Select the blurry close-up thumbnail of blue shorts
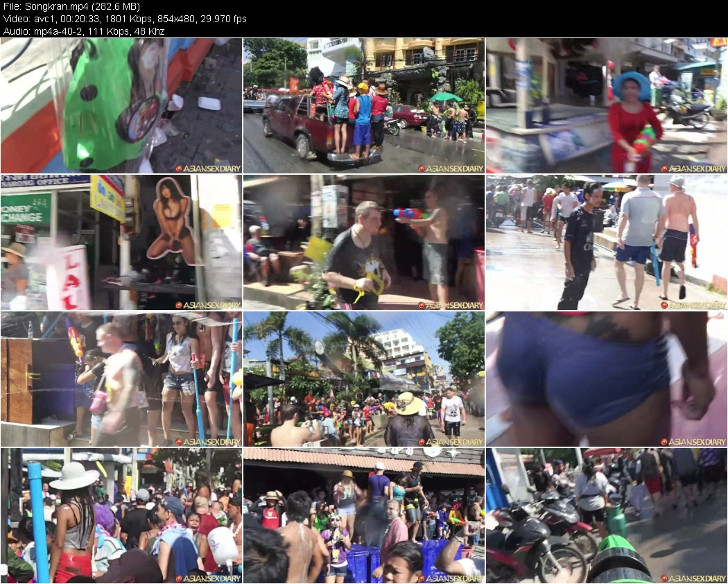The width and height of the screenshot is (728, 584). point(607,379)
